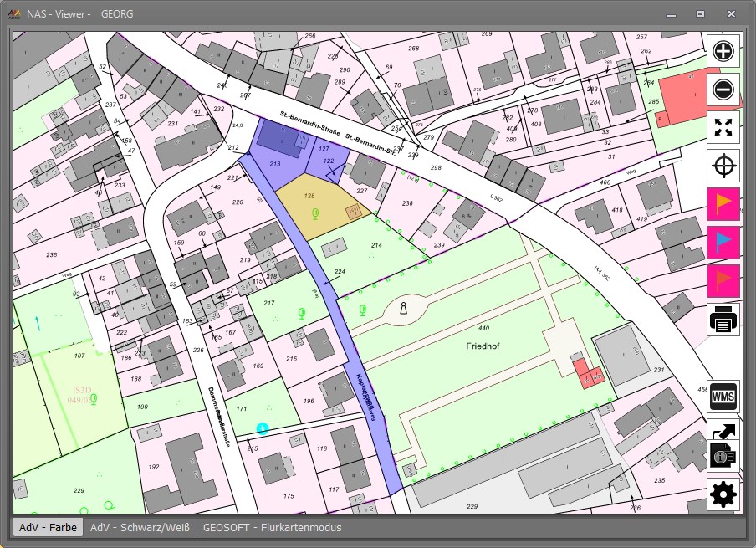Open the settings gear
The image size is (756, 548).
point(723,495)
